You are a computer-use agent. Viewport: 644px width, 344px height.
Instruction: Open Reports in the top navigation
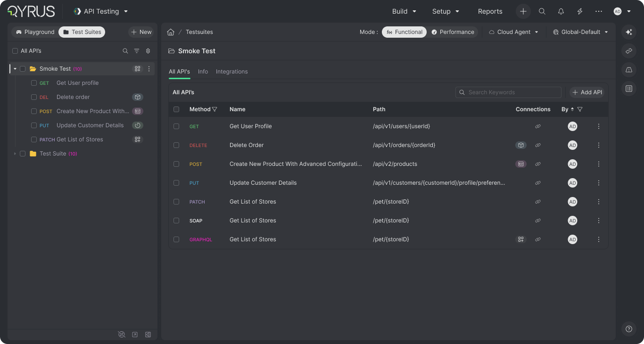pos(490,11)
